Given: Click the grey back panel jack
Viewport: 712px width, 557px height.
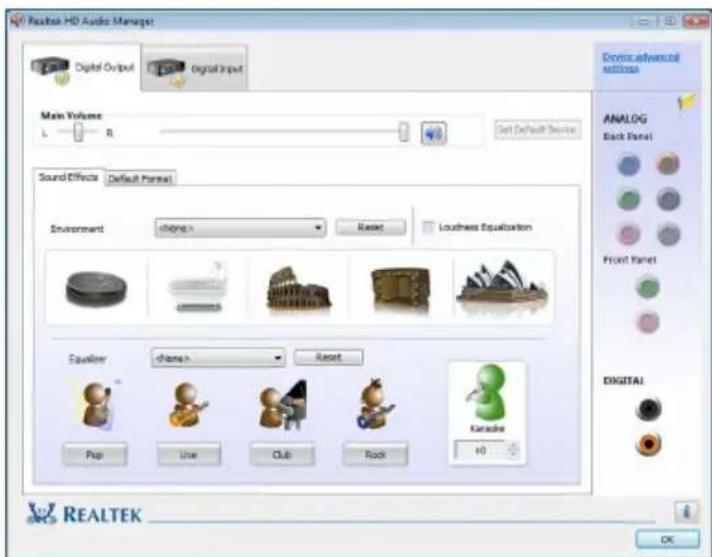Looking at the screenshot, I should [668, 234].
